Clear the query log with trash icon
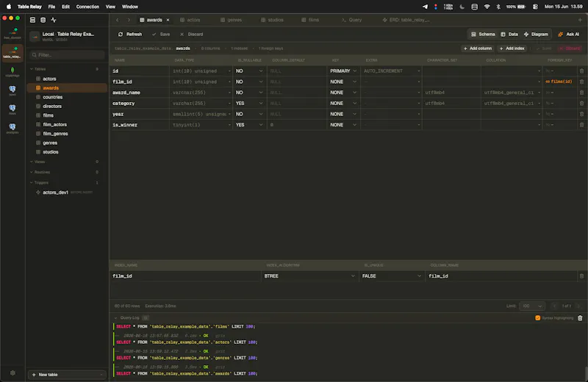The height and width of the screenshot is (382, 588). coord(580,318)
